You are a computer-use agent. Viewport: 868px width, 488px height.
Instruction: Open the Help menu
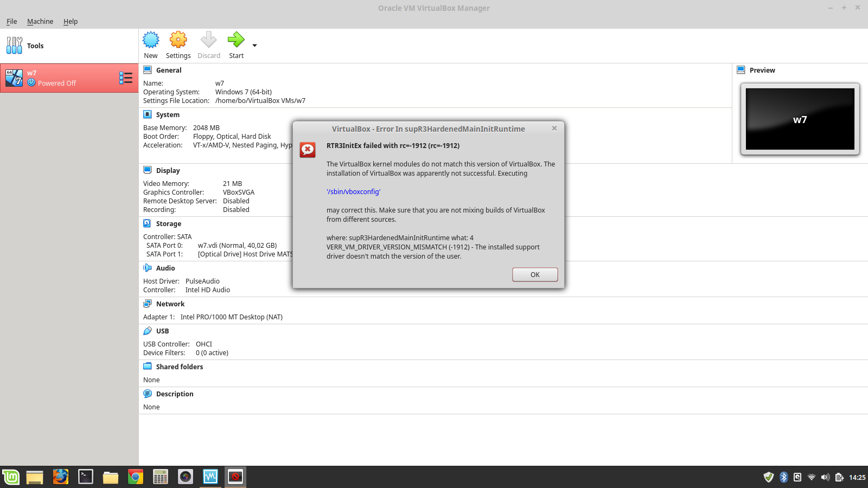pyautogui.click(x=71, y=22)
